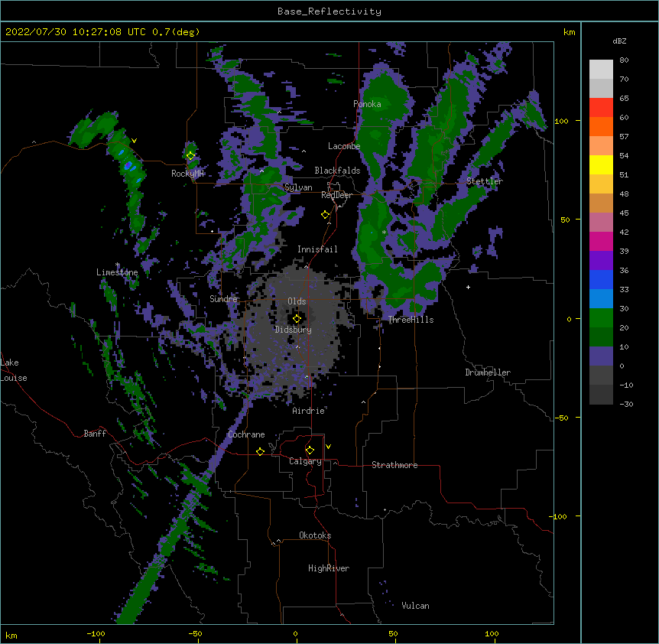This screenshot has height=644, width=659.
Task: Click the Drumheller label
Action: tap(488, 372)
